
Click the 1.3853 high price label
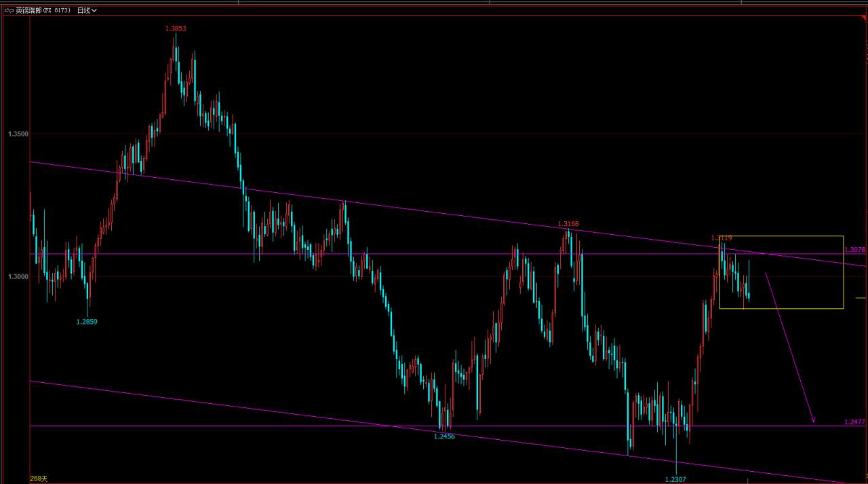click(x=176, y=29)
